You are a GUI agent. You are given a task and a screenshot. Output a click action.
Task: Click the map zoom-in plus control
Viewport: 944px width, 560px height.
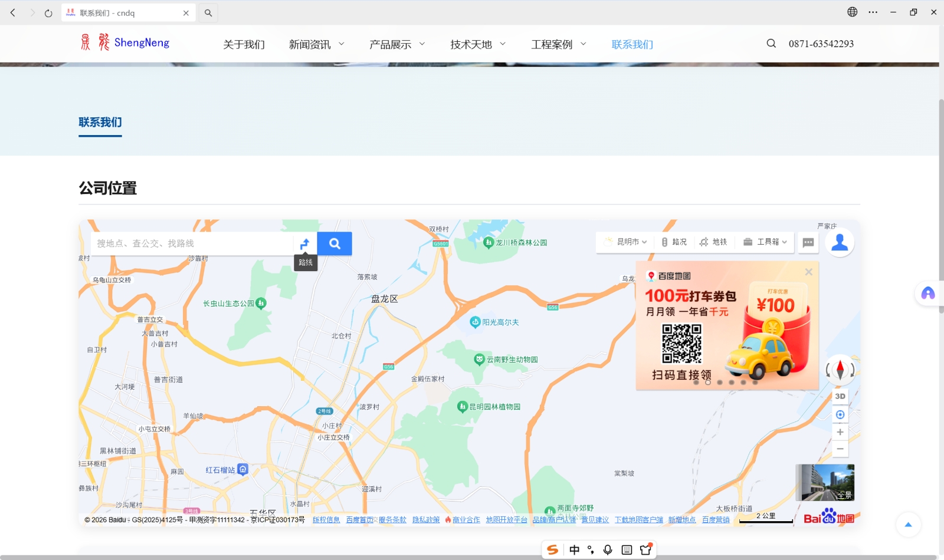pos(840,431)
